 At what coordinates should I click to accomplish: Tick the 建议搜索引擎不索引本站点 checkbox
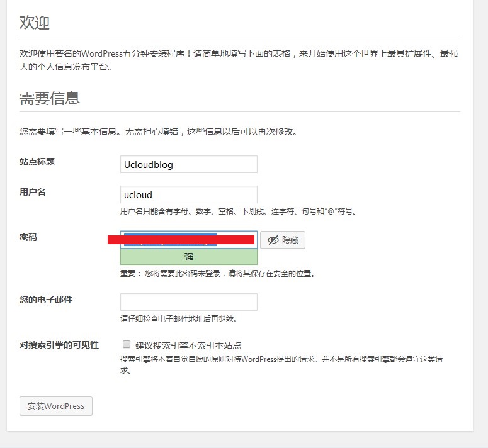[x=126, y=345]
